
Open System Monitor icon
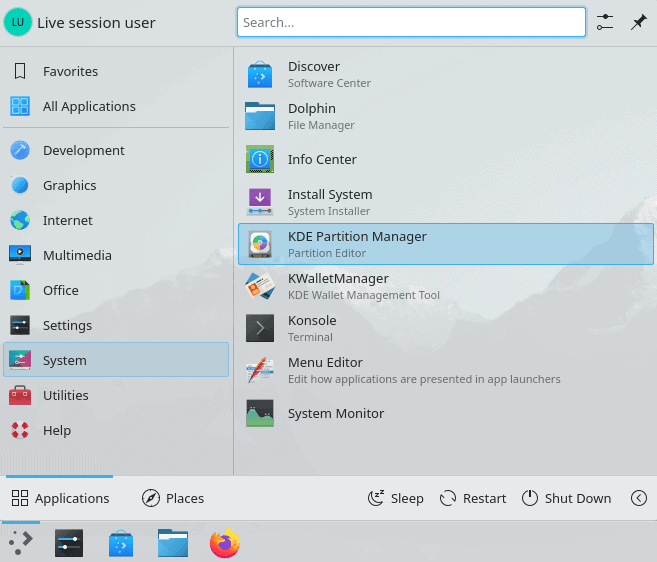[260, 413]
